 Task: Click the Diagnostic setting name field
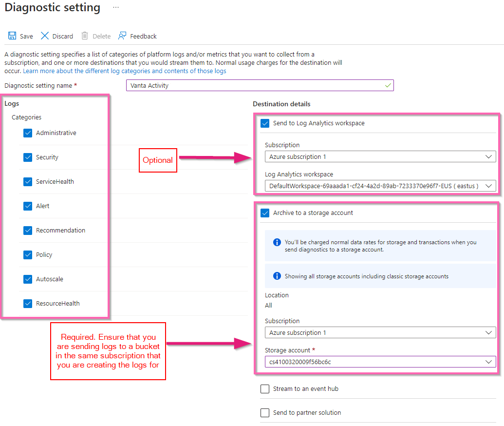click(260, 86)
